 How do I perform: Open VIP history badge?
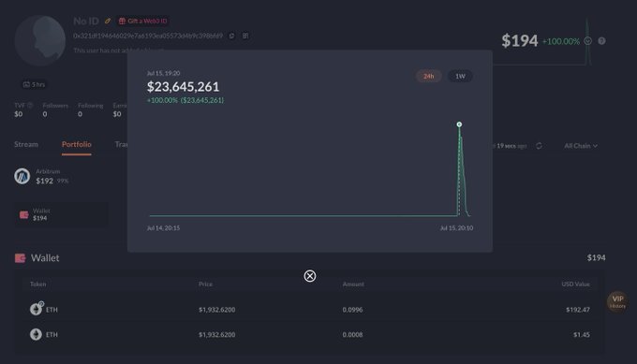coord(617,301)
